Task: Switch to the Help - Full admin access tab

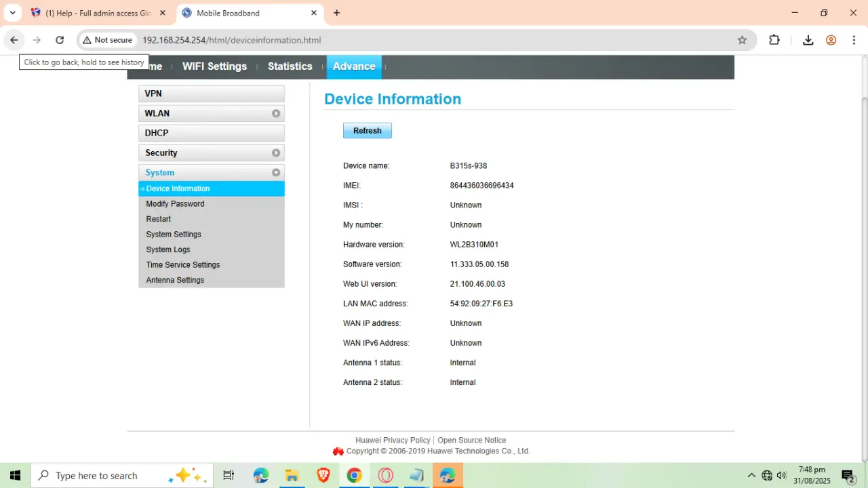Action: coord(98,13)
